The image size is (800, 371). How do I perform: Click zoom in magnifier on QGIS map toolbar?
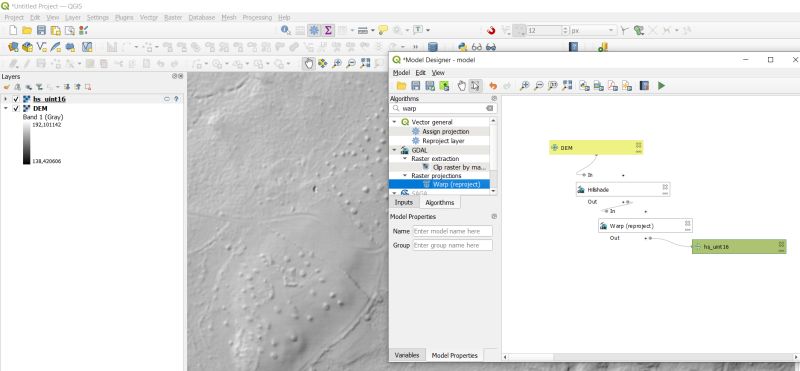pyautogui.click(x=337, y=63)
